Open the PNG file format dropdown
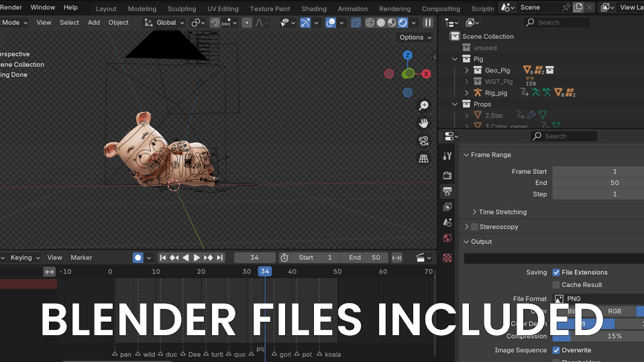Screen dimensions: 644x362 click(x=598, y=299)
